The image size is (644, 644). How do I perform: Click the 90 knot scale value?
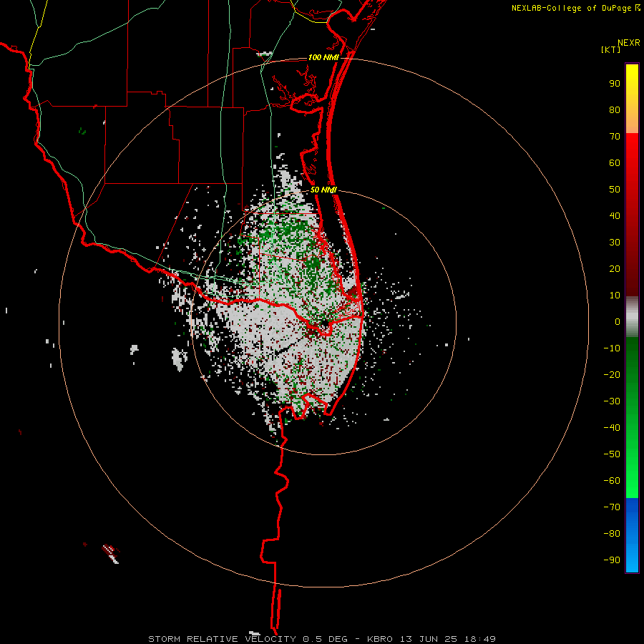615,84
